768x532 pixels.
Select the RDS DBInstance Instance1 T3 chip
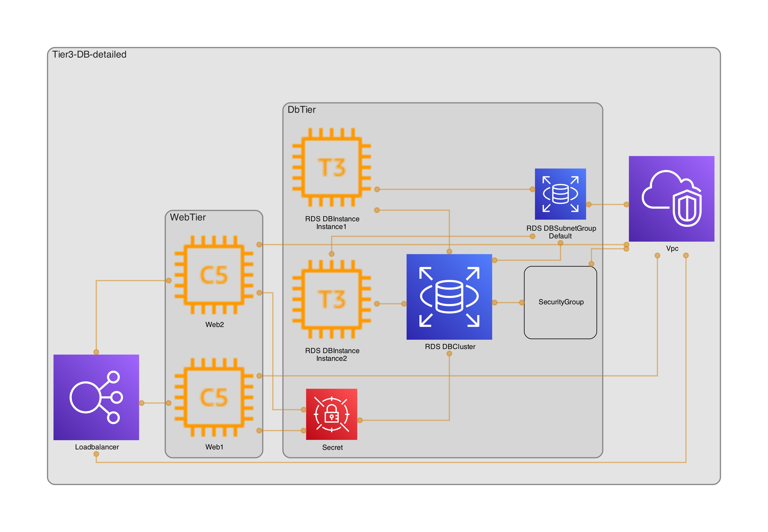coord(331,167)
